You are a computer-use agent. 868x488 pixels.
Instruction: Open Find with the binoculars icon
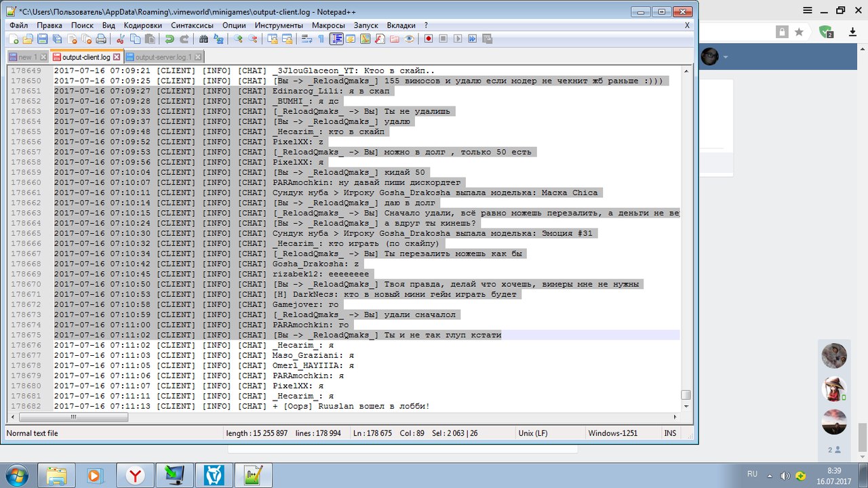(x=203, y=39)
